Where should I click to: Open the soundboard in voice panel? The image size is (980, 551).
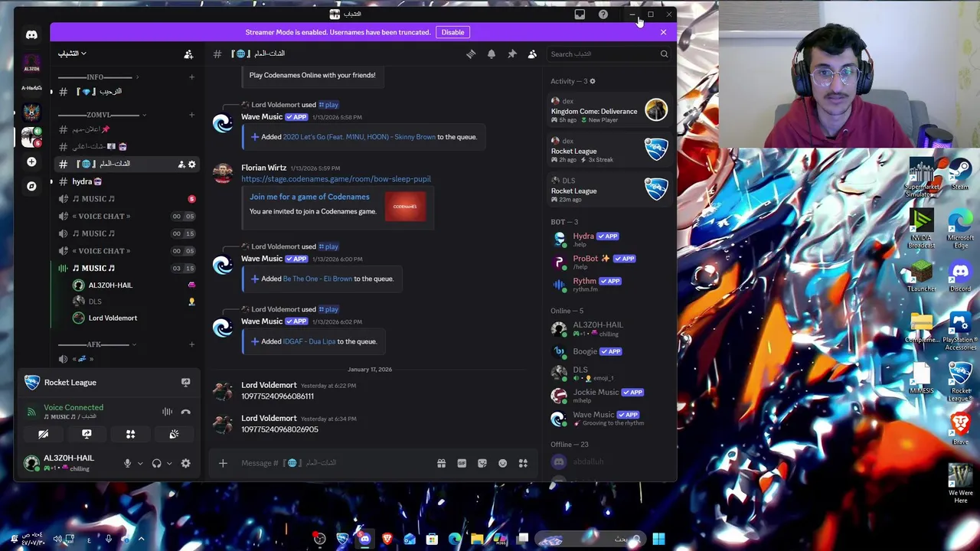[x=174, y=434]
